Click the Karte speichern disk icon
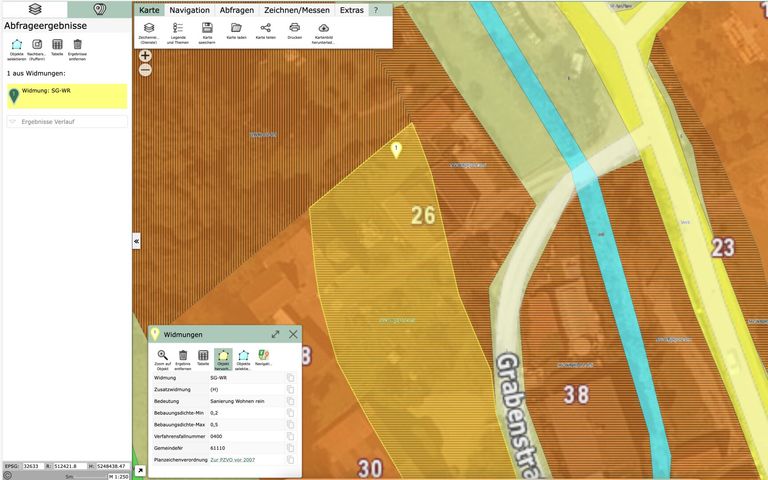 click(x=207, y=31)
